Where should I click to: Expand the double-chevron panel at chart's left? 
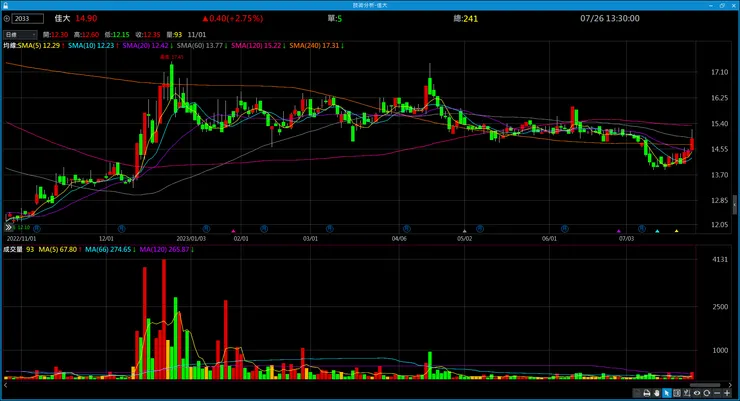point(8,227)
